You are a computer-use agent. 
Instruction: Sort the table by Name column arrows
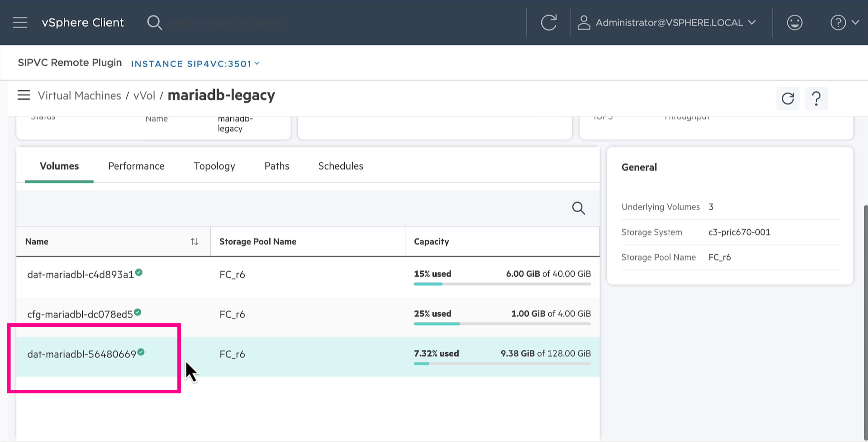[x=194, y=242]
